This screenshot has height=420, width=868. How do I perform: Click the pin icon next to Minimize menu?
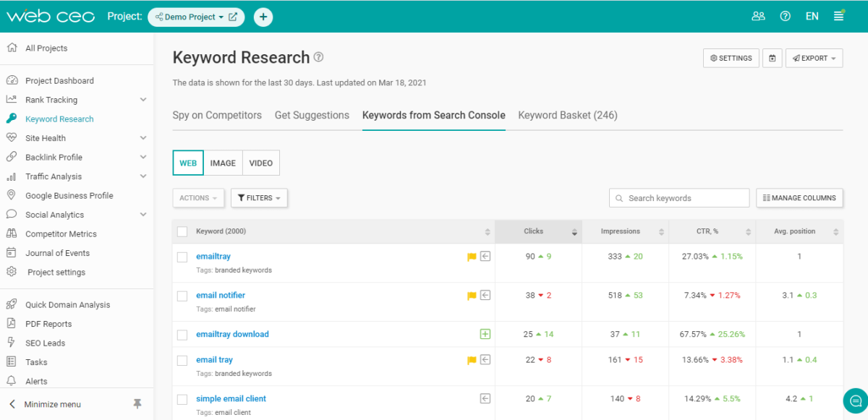[x=137, y=404]
